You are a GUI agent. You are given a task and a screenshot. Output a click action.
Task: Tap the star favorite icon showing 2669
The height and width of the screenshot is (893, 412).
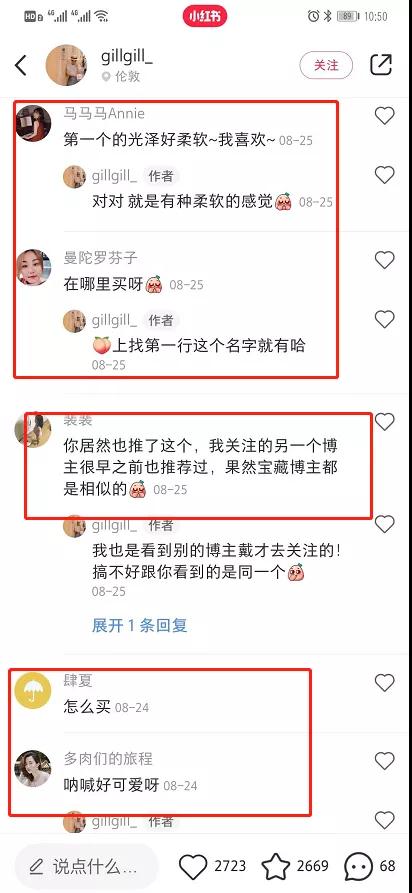pyautogui.click(x=276, y=867)
